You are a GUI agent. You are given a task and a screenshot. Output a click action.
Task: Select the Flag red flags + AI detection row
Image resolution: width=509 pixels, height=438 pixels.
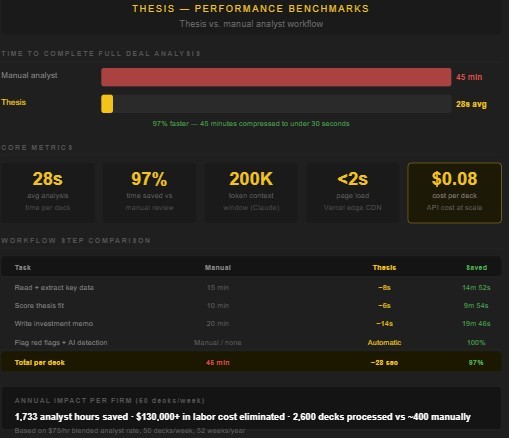tap(251, 342)
